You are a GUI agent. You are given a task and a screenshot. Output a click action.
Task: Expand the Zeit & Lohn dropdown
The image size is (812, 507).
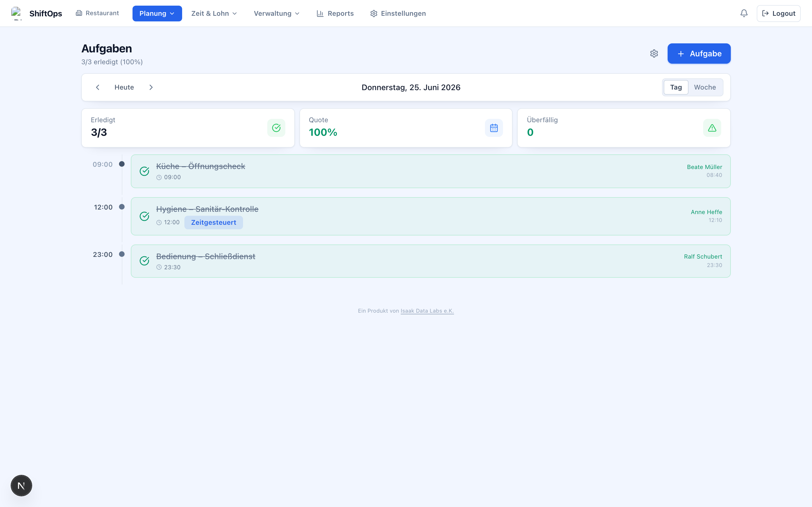[x=214, y=14]
